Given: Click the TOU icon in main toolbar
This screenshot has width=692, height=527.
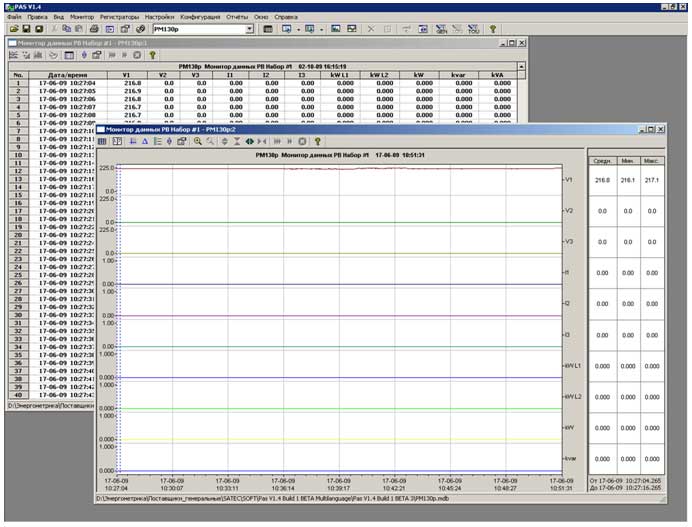Looking at the screenshot, I should (474, 29).
